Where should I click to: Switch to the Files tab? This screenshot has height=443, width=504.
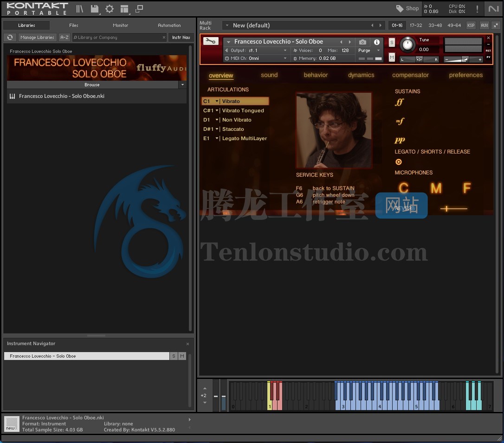point(74,26)
